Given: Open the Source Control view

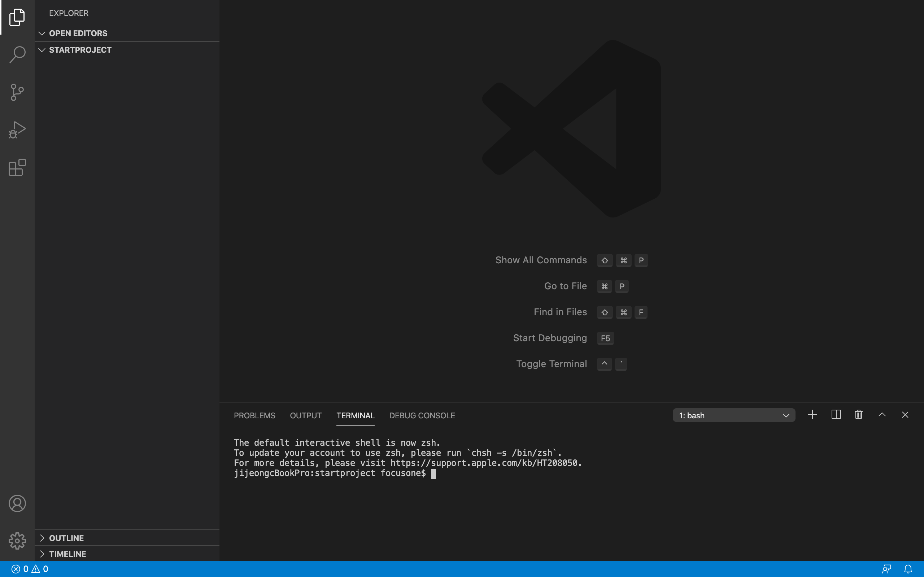Looking at the screenshot, I should (17, 92).
